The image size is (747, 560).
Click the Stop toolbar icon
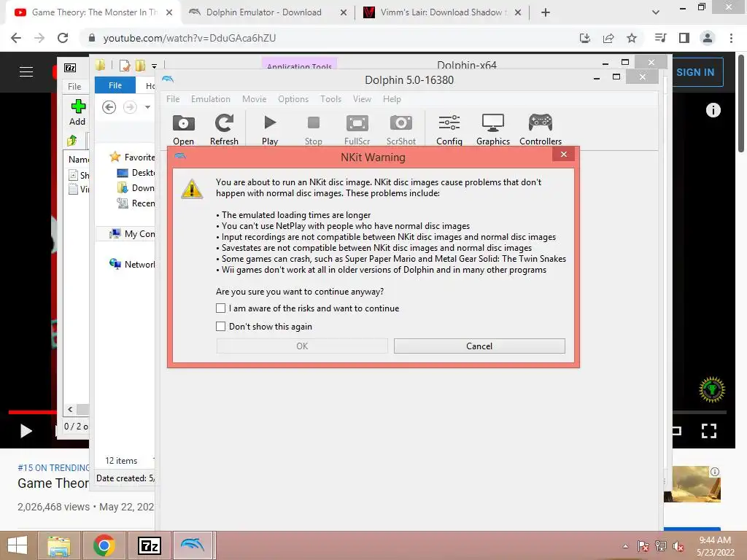314,130
